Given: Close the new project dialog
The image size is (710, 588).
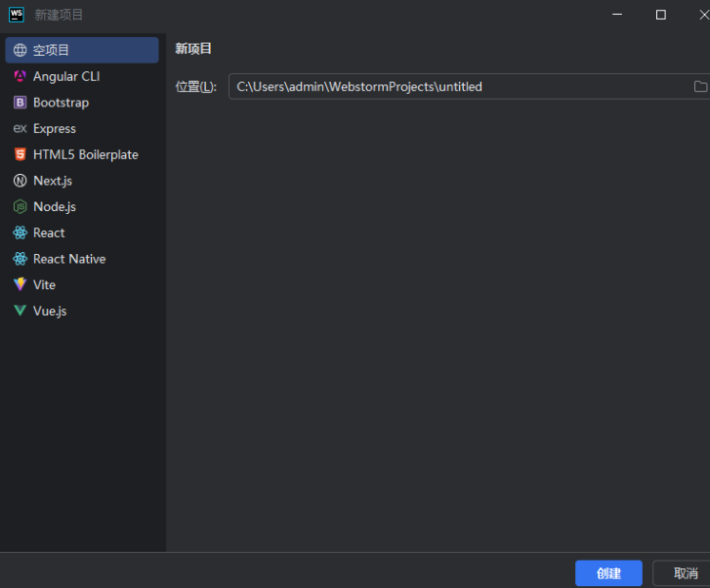Looking at the screenshot, I should [x=704, y=15].
